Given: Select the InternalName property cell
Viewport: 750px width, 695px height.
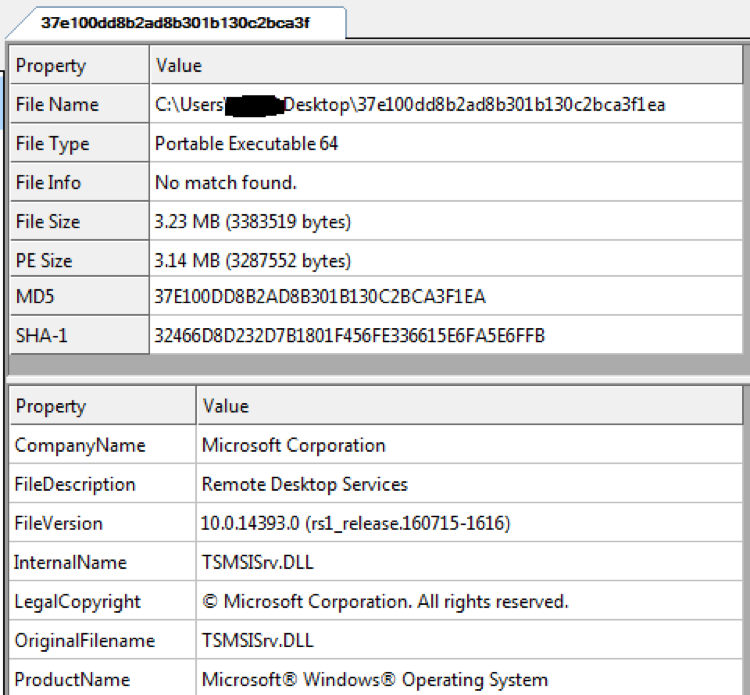Looking at the screenshot, I should [x=102, y=563].
